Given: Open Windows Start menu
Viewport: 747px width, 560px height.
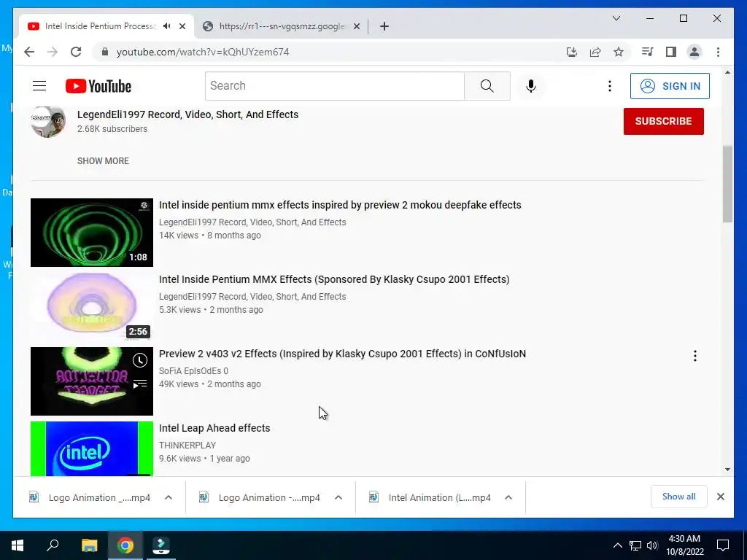Looking at the screenshot, I should pyautogui.click(x=18, y=545).
